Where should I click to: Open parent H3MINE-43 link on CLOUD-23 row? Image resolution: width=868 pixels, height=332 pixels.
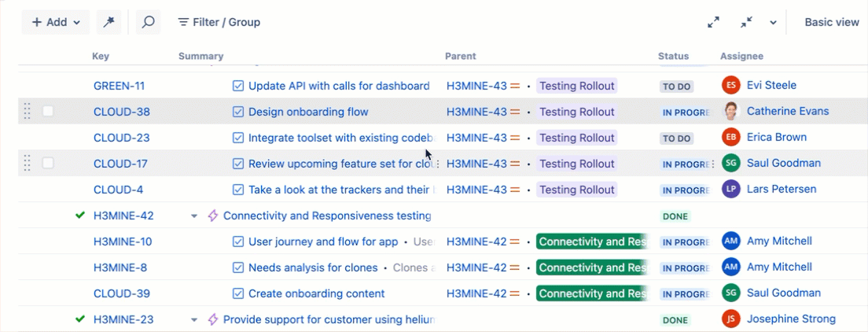(476, 138)
